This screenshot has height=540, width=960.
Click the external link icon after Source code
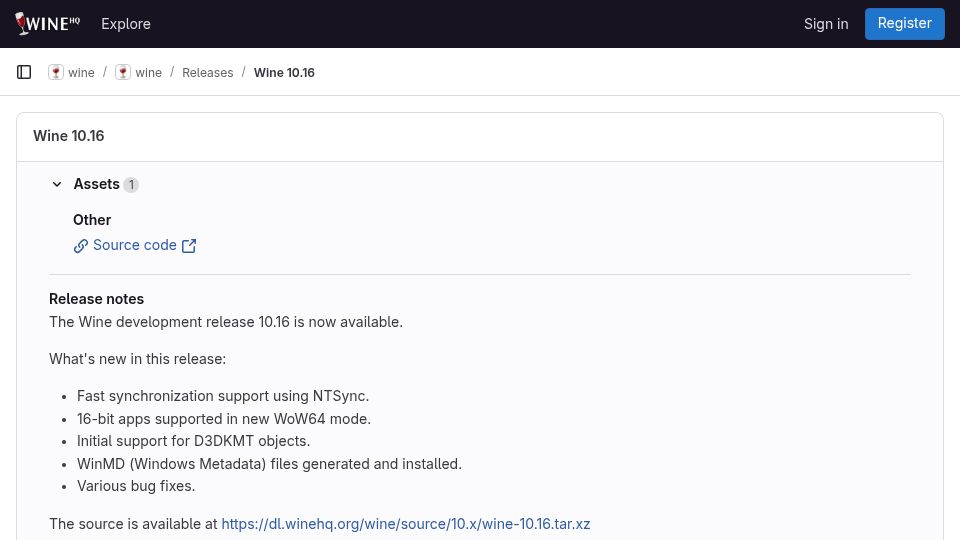189,246
